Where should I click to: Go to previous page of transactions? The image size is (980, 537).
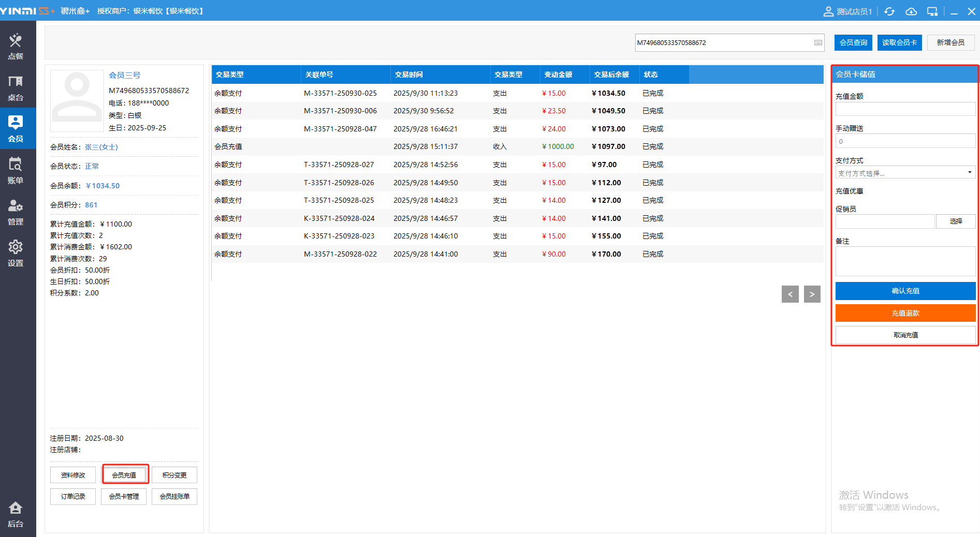[x=790, y=294]
